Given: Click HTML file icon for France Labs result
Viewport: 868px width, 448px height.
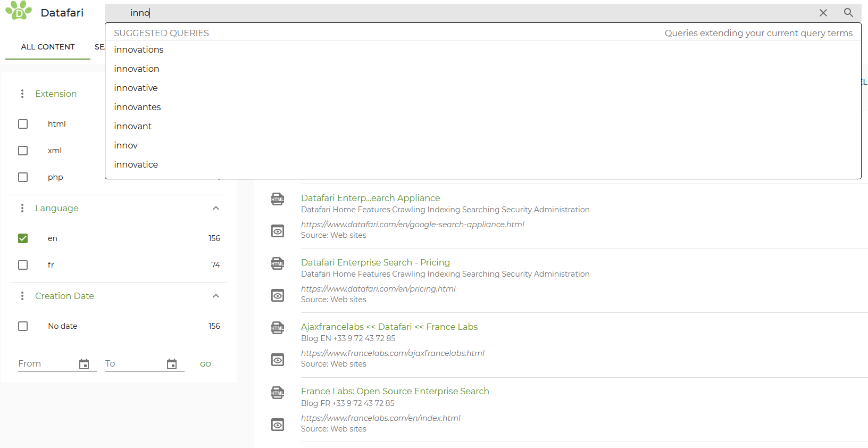Looking at the screenshot, I should pos(278,393).
